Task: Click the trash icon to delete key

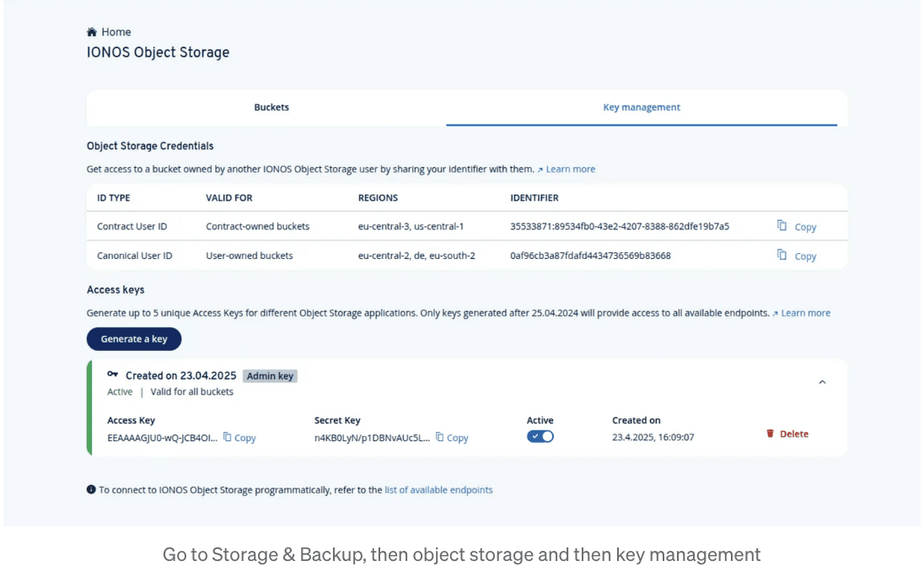Action: pos(770,434)
